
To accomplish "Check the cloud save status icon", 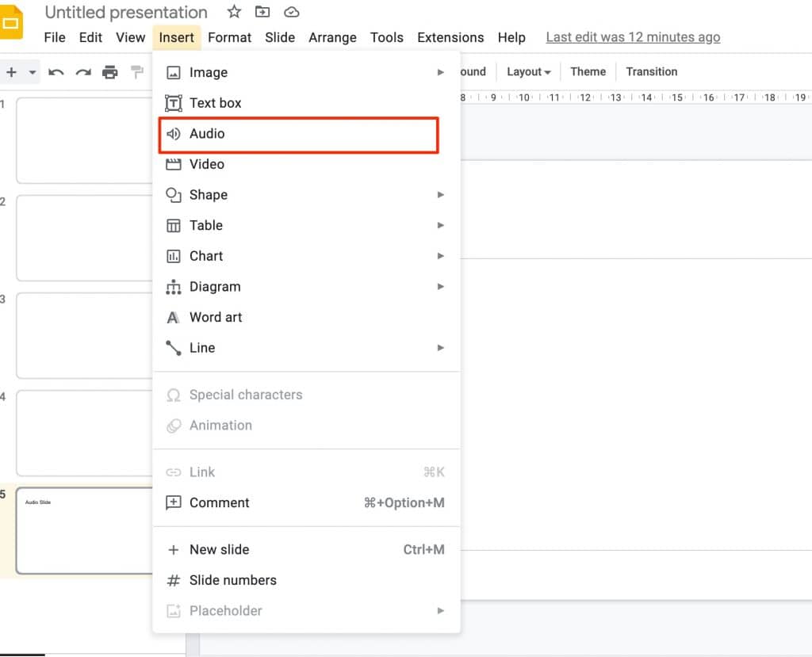I will click(292, 12).
